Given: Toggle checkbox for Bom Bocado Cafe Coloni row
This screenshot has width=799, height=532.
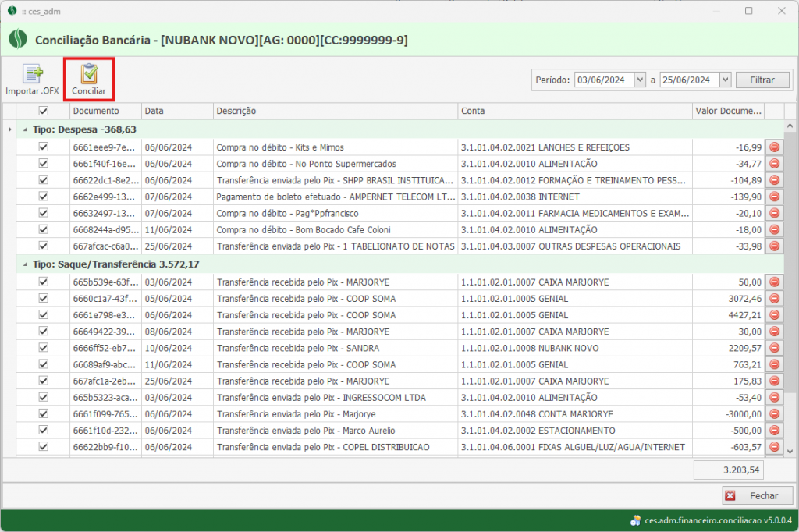Looking at the screenshot, I should [44, 229].
